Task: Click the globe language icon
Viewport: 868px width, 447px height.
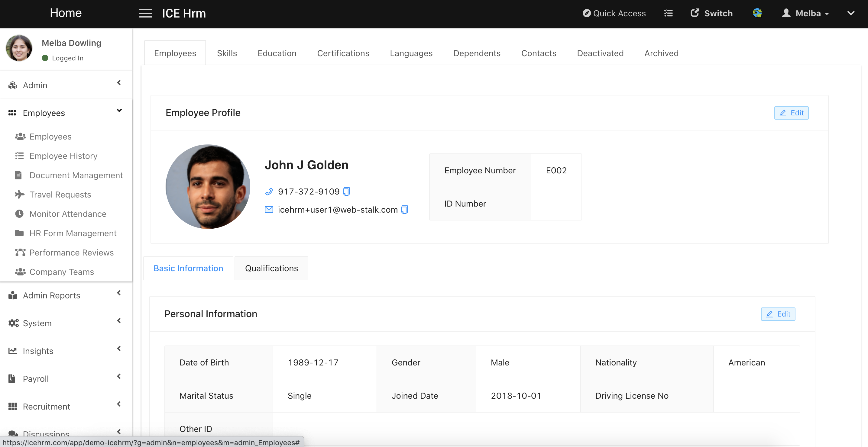Action: [757, 13]
